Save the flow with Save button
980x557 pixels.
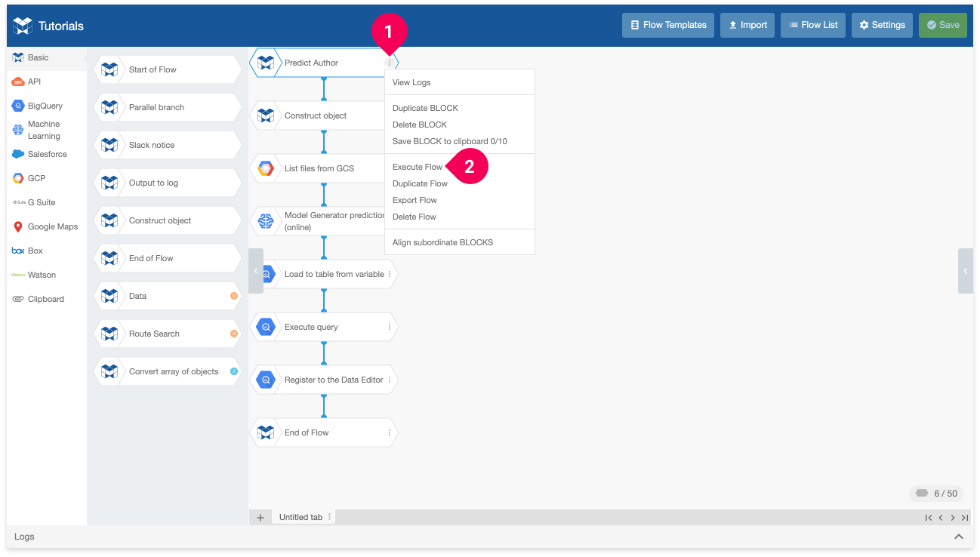tap(942, 25)
